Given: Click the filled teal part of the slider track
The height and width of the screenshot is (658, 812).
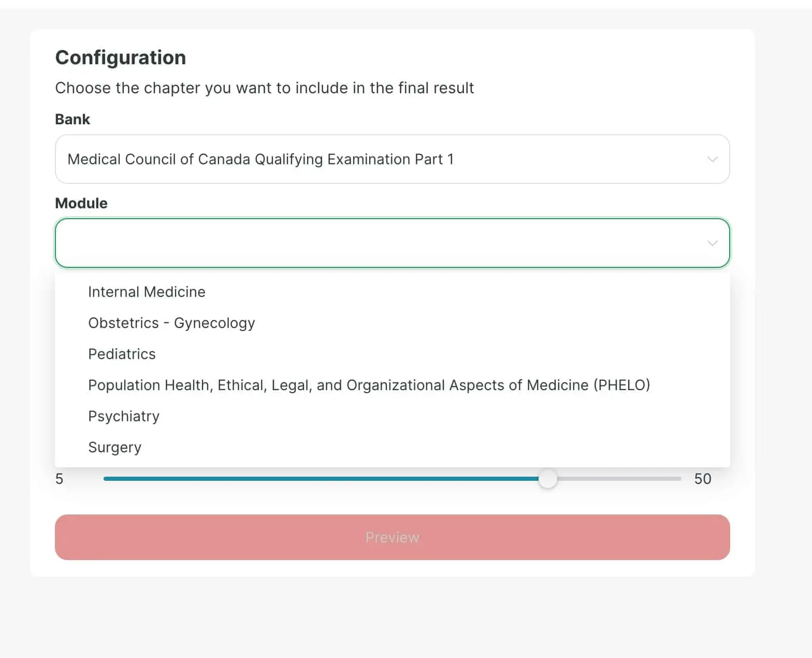Looking at the screenshot, I should 321,479.
